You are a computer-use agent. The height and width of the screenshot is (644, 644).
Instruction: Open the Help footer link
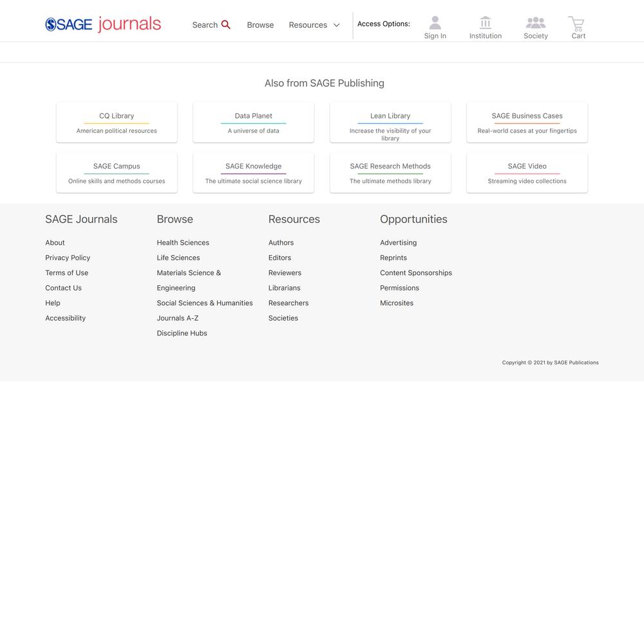(x=53, y=303)
